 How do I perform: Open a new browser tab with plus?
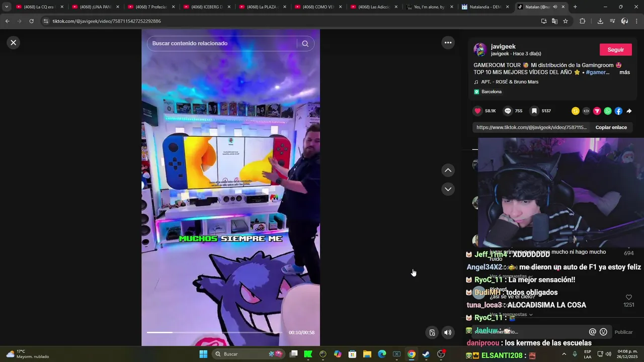click(x=575, y=7)
